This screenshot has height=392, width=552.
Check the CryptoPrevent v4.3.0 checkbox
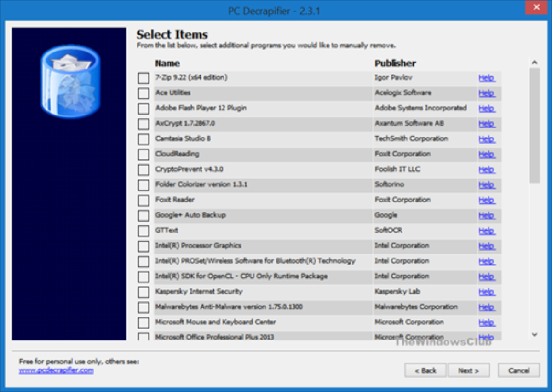pos(144,170)
